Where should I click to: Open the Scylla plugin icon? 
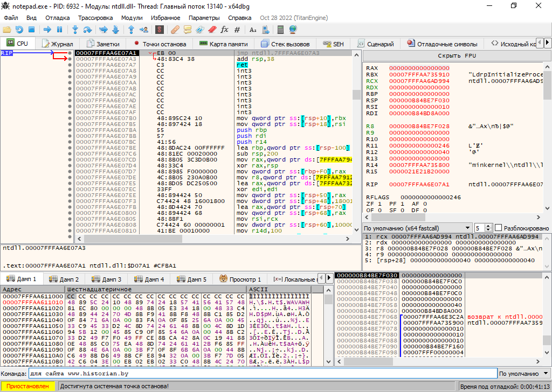[x=160, y=30]
